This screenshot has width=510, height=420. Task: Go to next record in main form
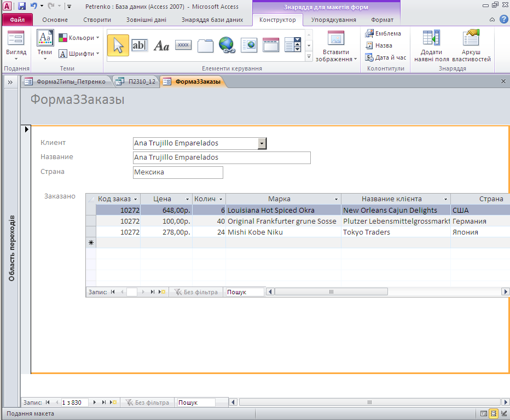[95, 402]
